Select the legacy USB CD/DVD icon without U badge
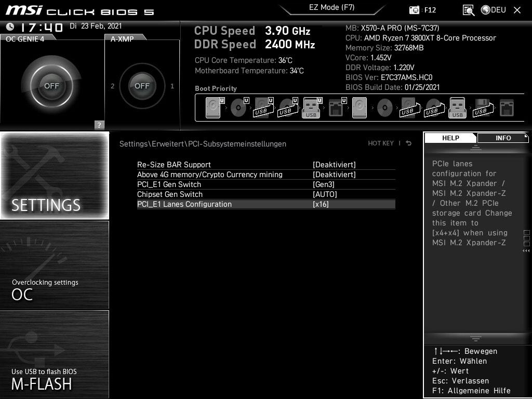The height and width of the screenshot is (399, 532). click(x=434, y=108)
